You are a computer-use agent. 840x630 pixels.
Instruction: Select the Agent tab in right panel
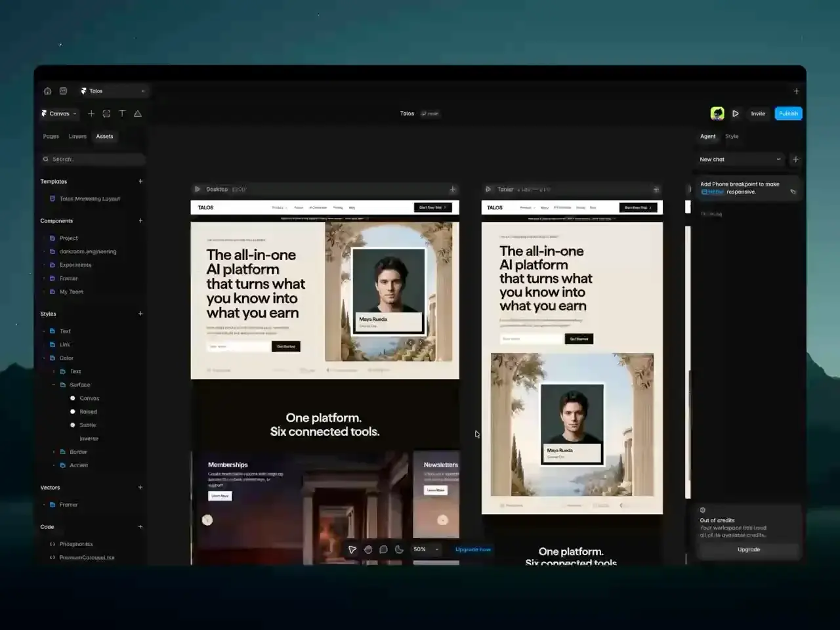(x=707, y=136)
